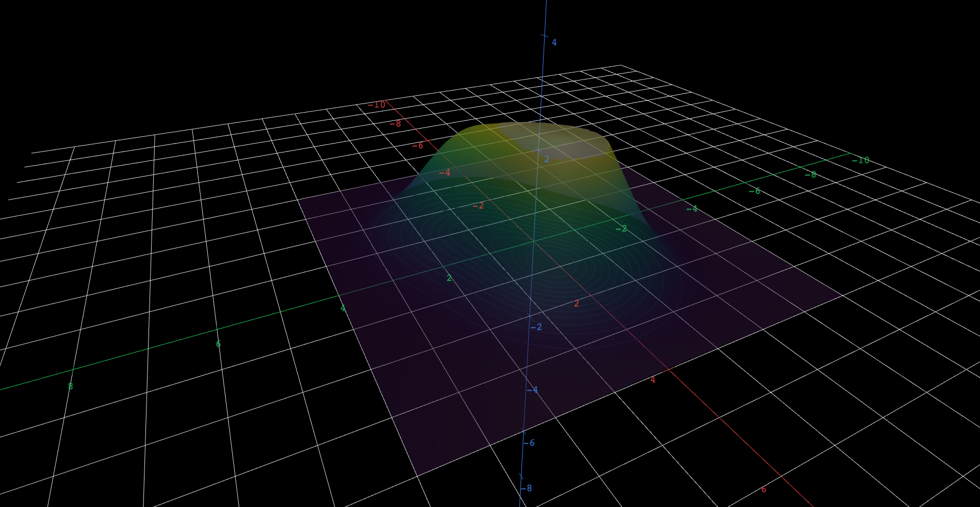Click the green axis label −10
This screenshot has width=980, height=507.
861,160
